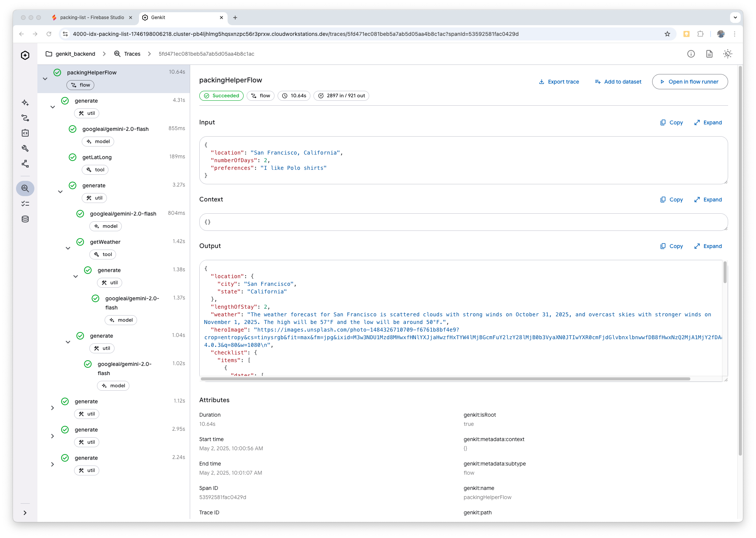Open the Datasets database sidebar icon
Image resolution: width=756 pixels, height=538 pixels.
[25, 219]
